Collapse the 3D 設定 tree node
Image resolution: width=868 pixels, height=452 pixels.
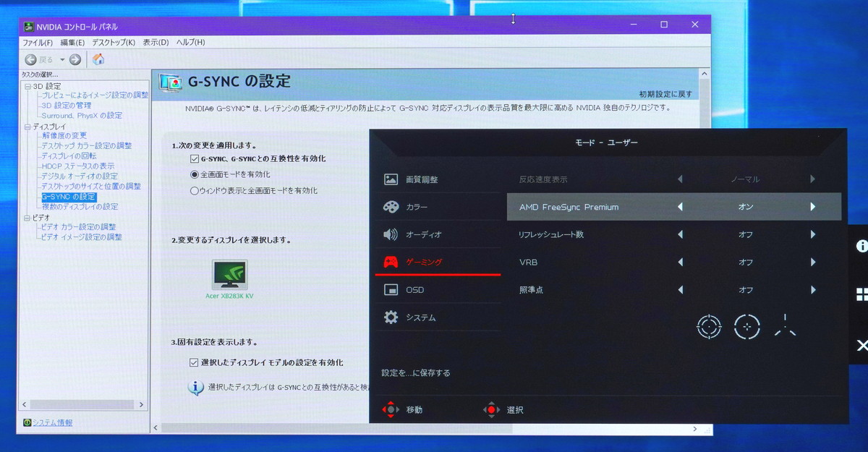[x=28, y=86]
